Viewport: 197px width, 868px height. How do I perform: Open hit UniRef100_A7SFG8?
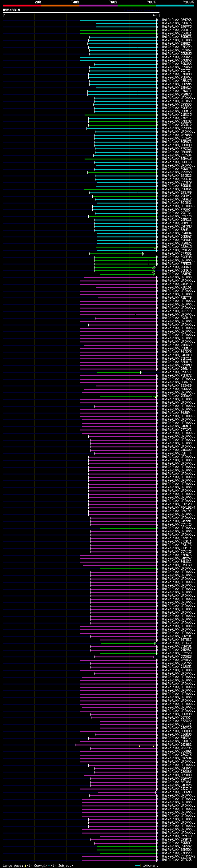click(x=177, y=565)
